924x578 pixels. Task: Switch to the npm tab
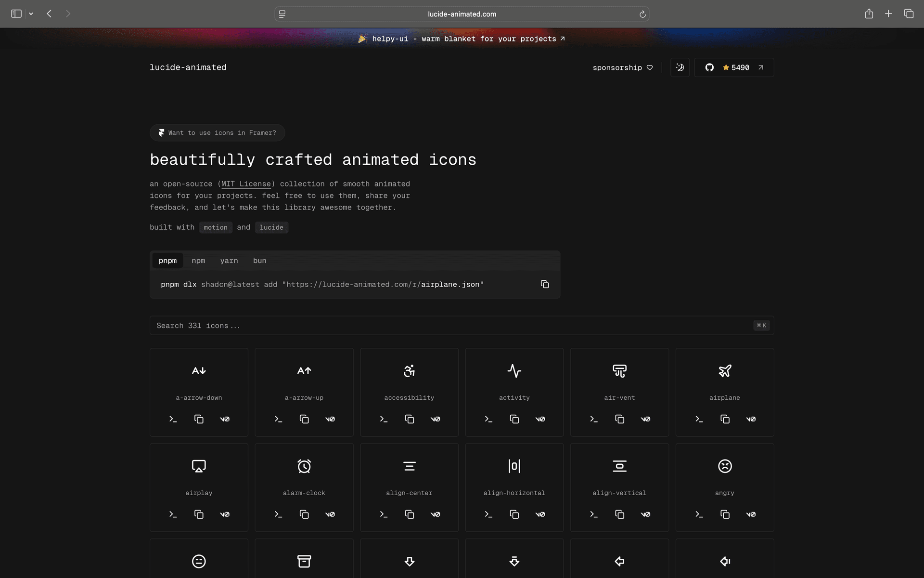tap(198, 261)
